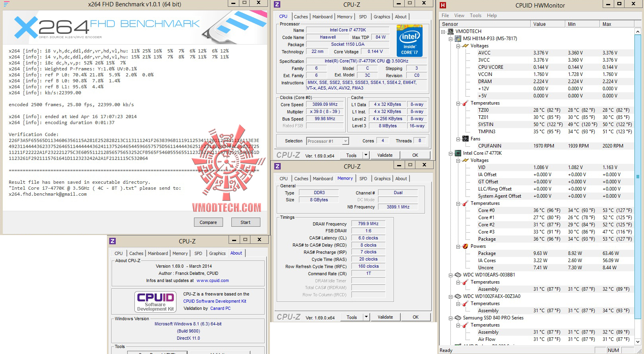Switch to SPD tab in CPU-Z Memory window
This screenshot has width=644, height=354.
pyautogui.click(x=363, y=179)
